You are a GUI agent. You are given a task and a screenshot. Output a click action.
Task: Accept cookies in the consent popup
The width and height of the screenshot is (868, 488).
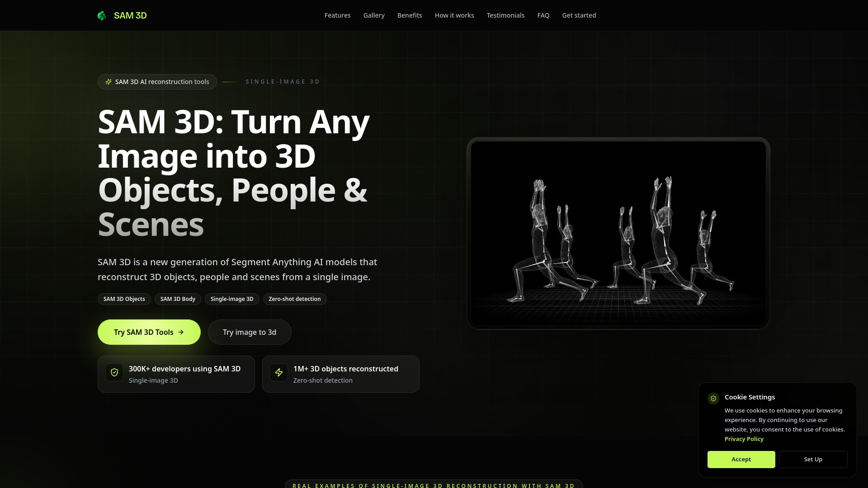[741, 459]
